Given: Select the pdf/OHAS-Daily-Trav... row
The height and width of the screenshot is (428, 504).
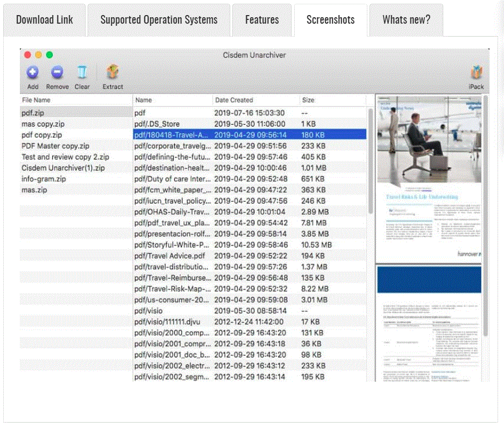Looking at the screenshot, I should pos(250,212).
